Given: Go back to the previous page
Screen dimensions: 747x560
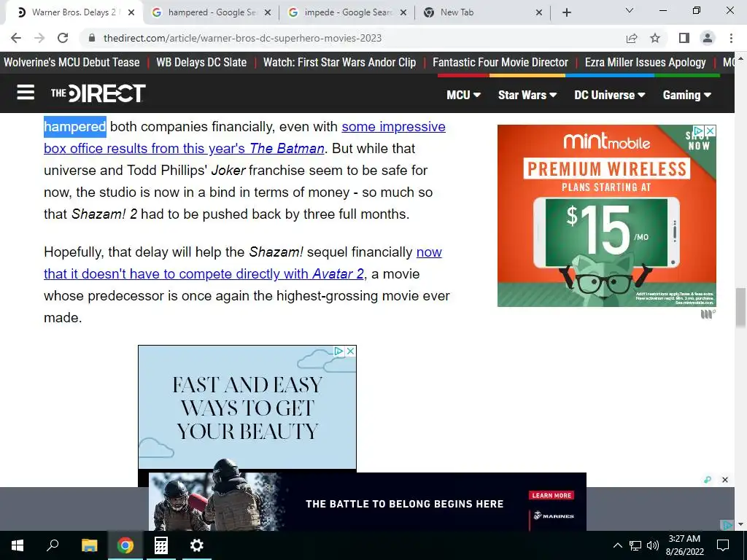Looking at the screenshot, I should (x=16, y=38).
